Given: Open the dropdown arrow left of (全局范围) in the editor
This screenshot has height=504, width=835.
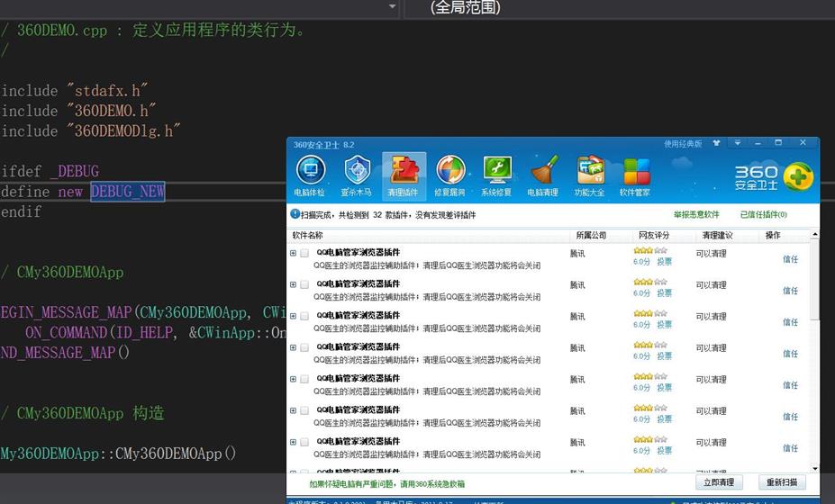Looking at the screenshot, I should [393, 7].
